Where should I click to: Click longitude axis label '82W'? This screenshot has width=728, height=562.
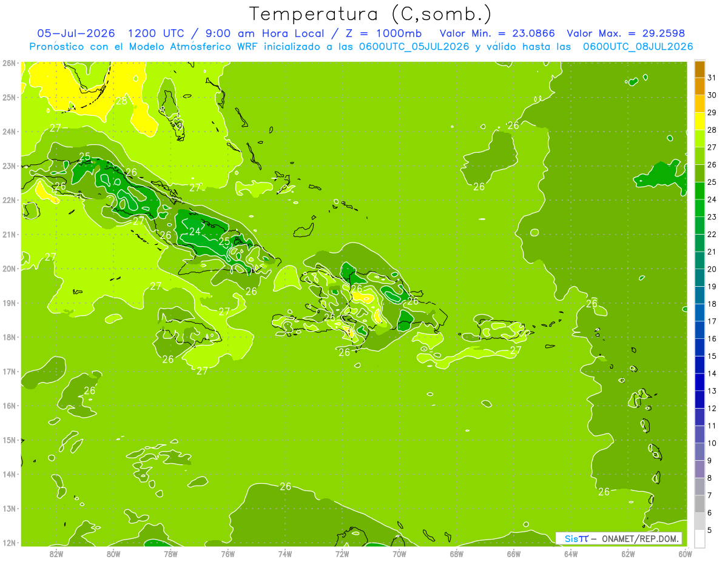click(x=56, y=554)
